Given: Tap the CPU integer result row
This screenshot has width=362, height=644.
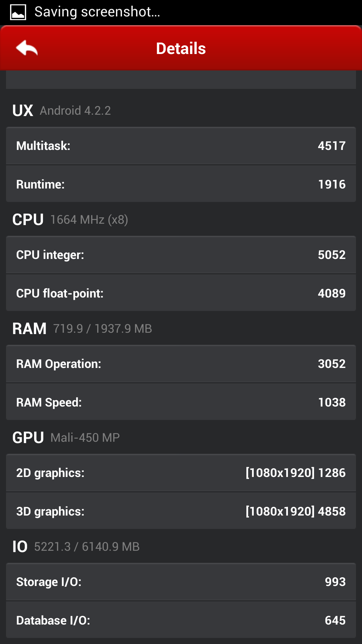Looking at the screenshot, I should [181, 255].
